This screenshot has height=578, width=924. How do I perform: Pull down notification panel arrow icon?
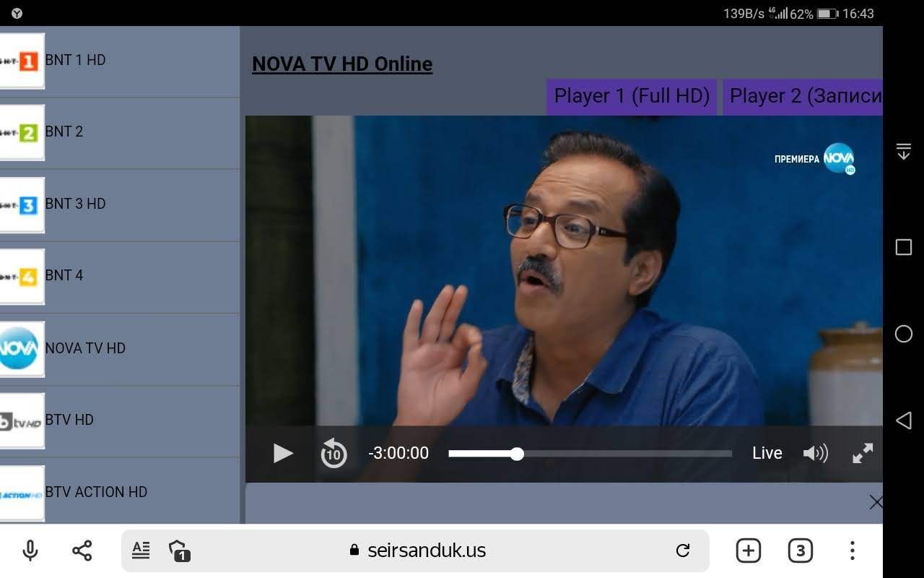[904, 151]
